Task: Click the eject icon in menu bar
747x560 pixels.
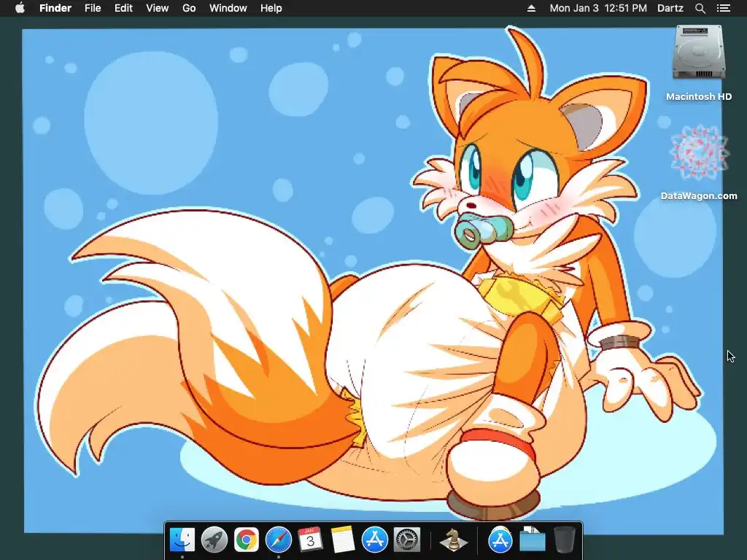Action: [531, 8]
